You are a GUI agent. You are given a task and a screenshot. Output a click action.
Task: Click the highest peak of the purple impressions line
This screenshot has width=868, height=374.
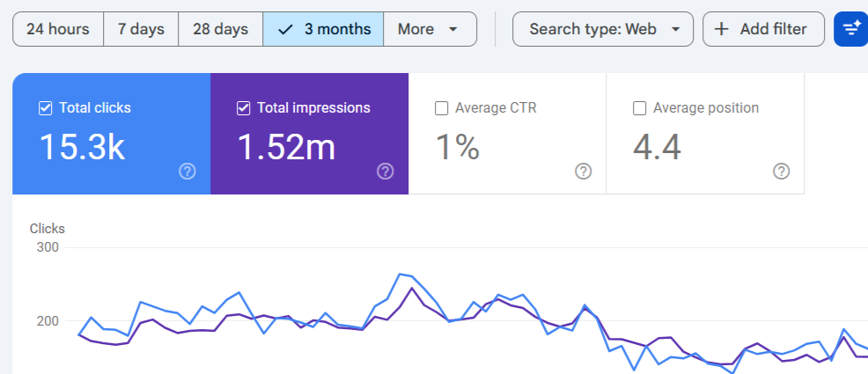coord(412,288)
